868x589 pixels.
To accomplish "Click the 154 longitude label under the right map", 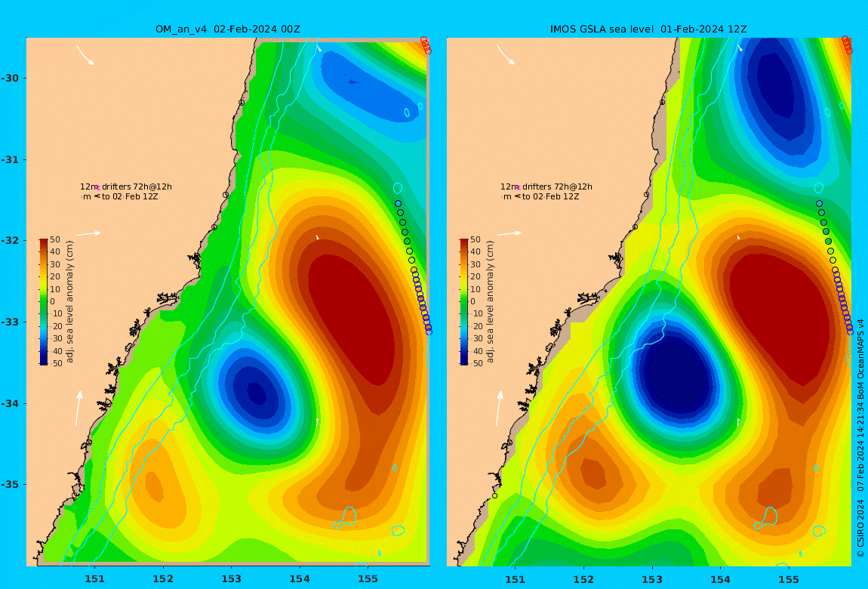I will (x=720, y=579).
